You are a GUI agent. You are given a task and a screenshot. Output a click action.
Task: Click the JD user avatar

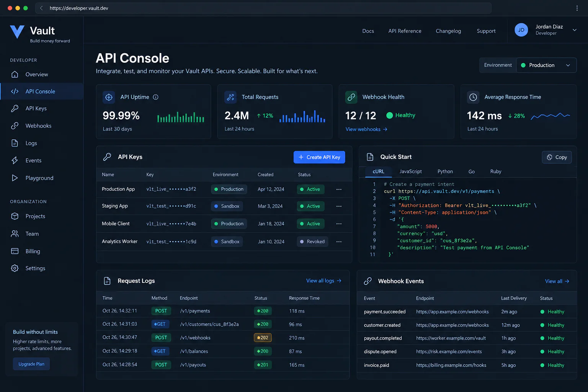tap(521, 30)
